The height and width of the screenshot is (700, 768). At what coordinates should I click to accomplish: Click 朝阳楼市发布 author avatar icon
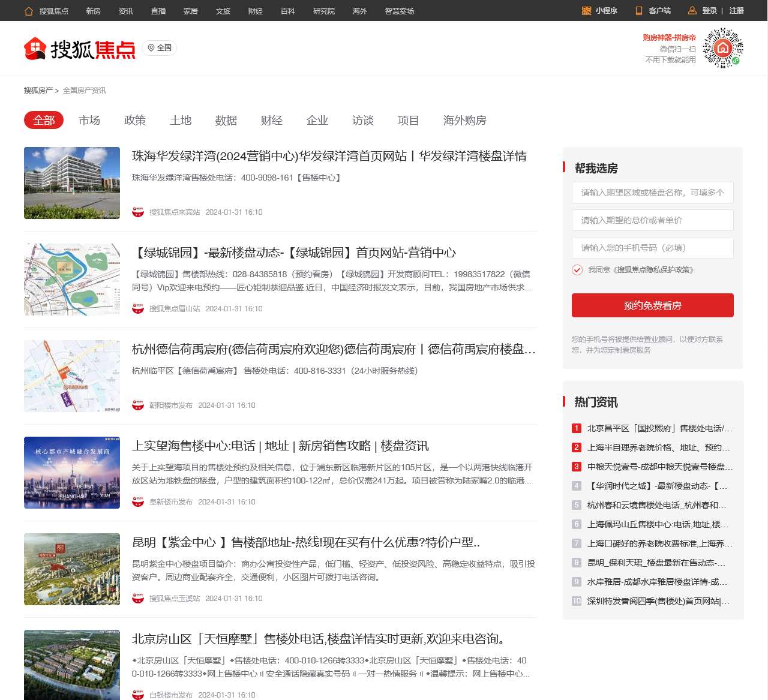138,405
